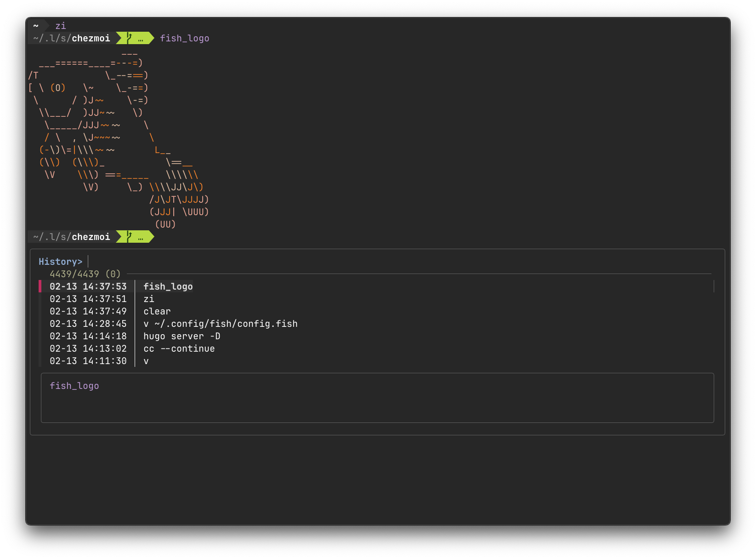The height and width of the screenshot is (559, 756).
Task: Click the typed fish_logo command after prompt
Action: click(184, 38)
